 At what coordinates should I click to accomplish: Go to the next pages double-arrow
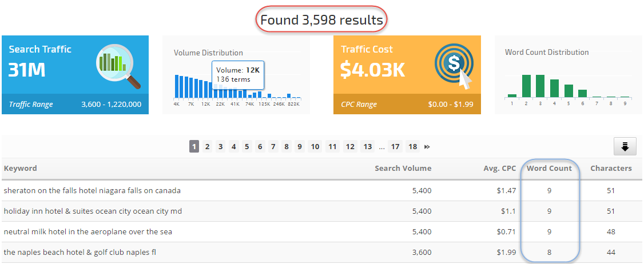click(x=427, y=147)
